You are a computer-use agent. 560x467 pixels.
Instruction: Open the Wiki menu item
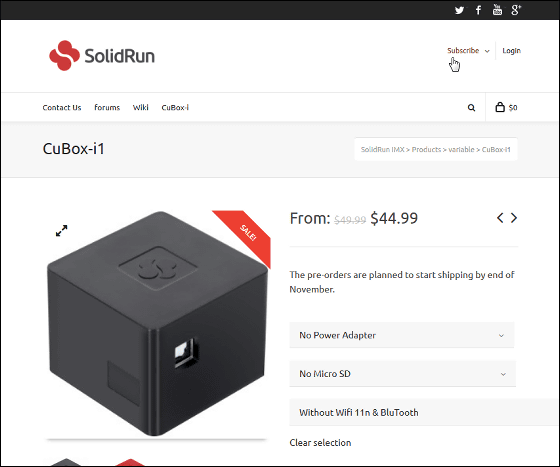[141, 107]
